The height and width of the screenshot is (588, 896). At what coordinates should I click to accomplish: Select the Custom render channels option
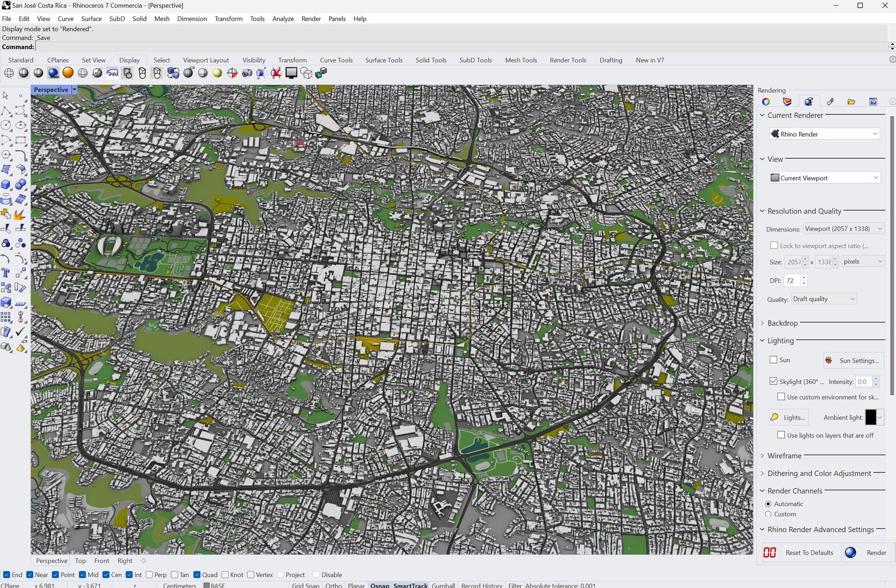[768, 514]
